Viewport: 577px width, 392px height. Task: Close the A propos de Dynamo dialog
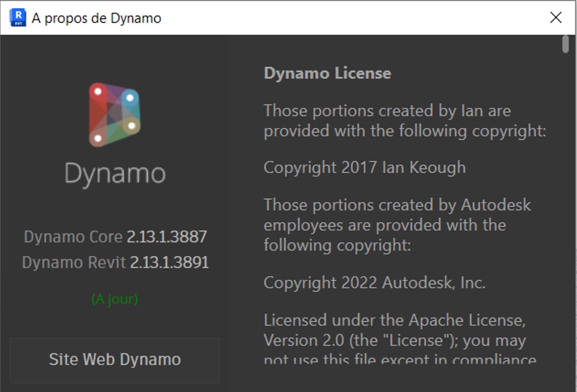pos(556,17)
